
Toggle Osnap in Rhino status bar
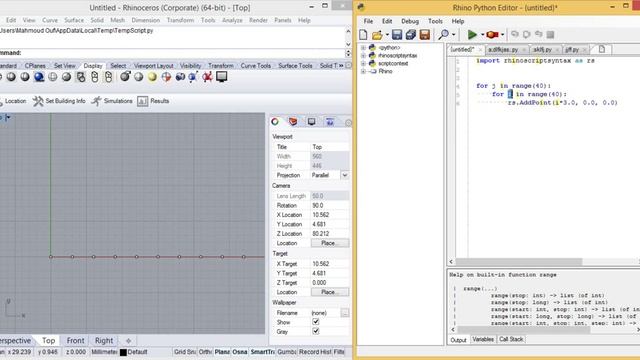pyautogui.click(x=240, y=352)
